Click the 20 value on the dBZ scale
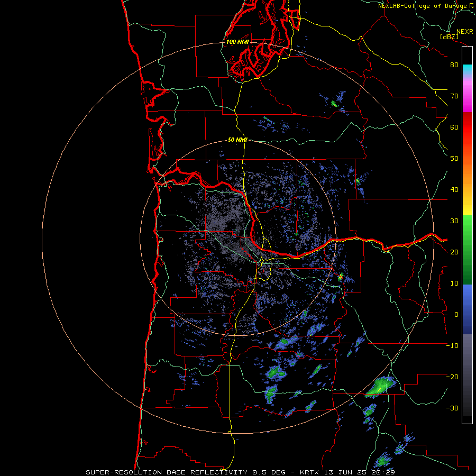 454,252
